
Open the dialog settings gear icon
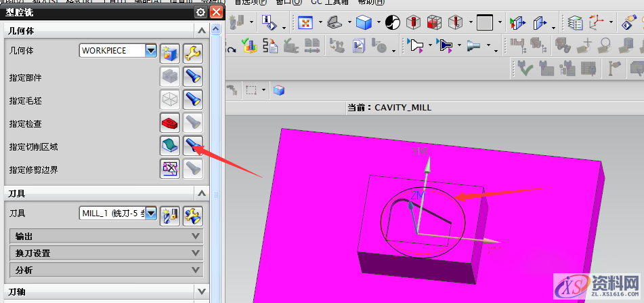click(200, 12)
